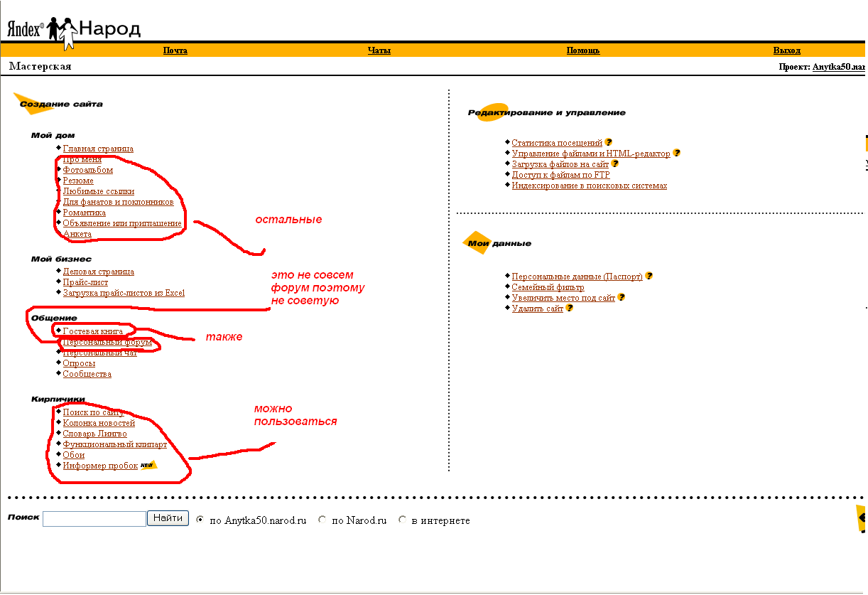The image size is (868, 595).
Task: Open the Anytka50 project link
Action: tap(840, 67)
